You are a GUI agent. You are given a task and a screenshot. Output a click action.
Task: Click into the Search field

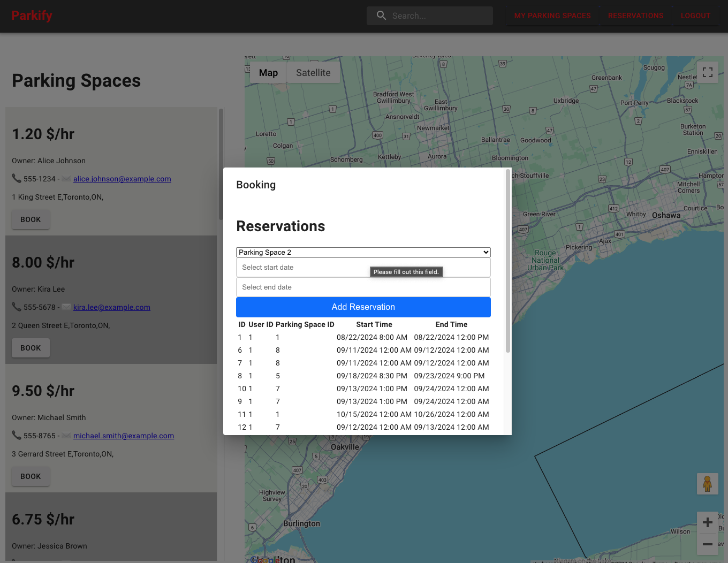pyautogui.click(x=439, y=16)
